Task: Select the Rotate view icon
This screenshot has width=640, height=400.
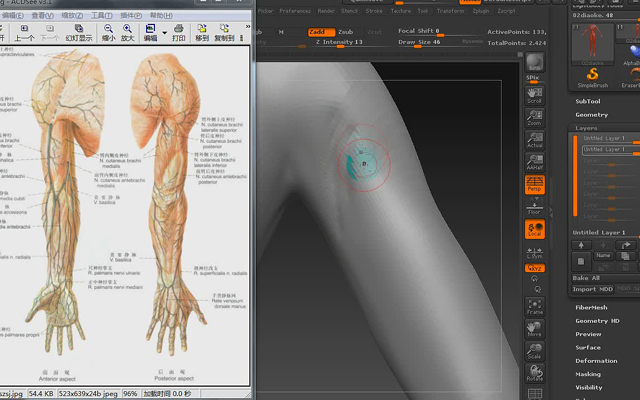Action: pos(534,373)
